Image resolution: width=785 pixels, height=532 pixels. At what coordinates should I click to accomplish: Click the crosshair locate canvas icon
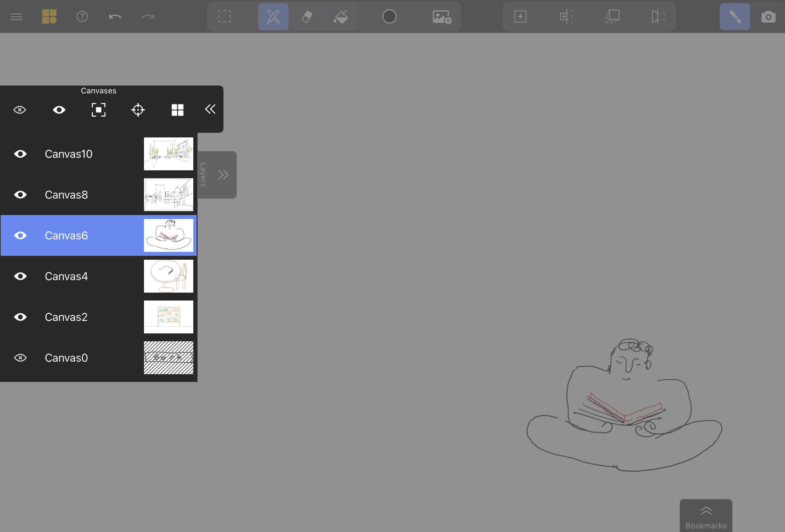138,110
